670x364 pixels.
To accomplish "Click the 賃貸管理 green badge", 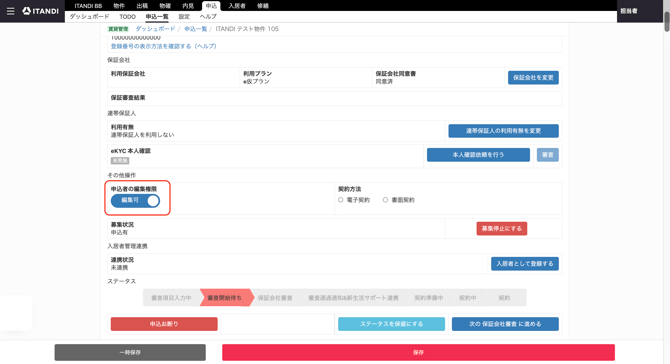I will [118, 29].
